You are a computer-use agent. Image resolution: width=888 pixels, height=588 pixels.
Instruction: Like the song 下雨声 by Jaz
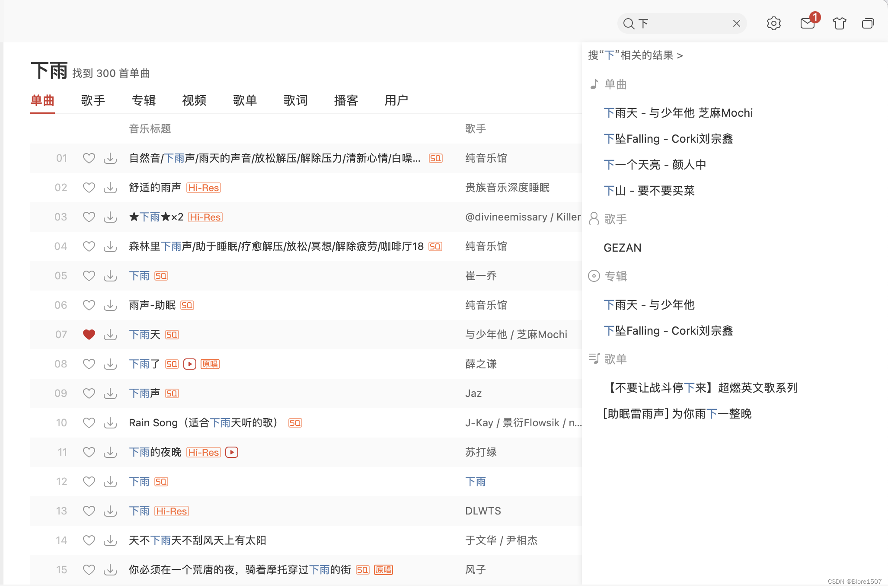point(89,393)
